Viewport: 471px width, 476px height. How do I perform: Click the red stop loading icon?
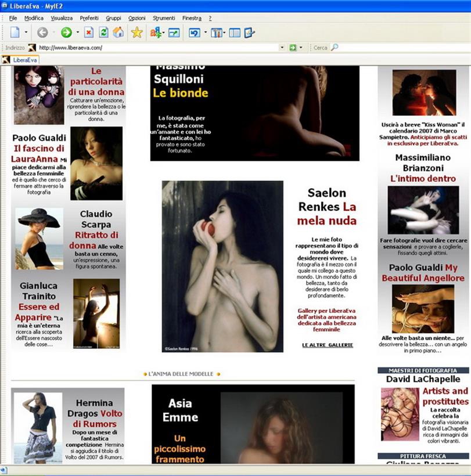[x=88, y=33]
